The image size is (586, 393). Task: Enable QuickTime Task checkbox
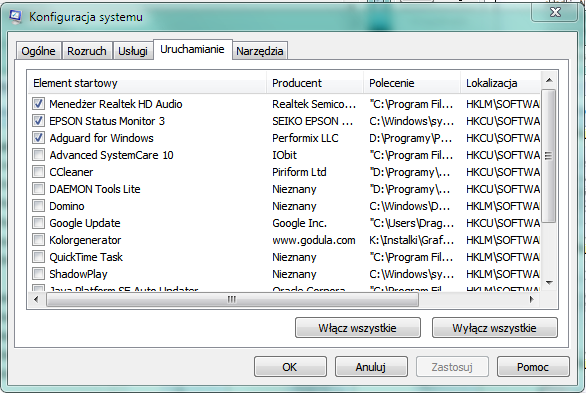[x=38, y=257]
